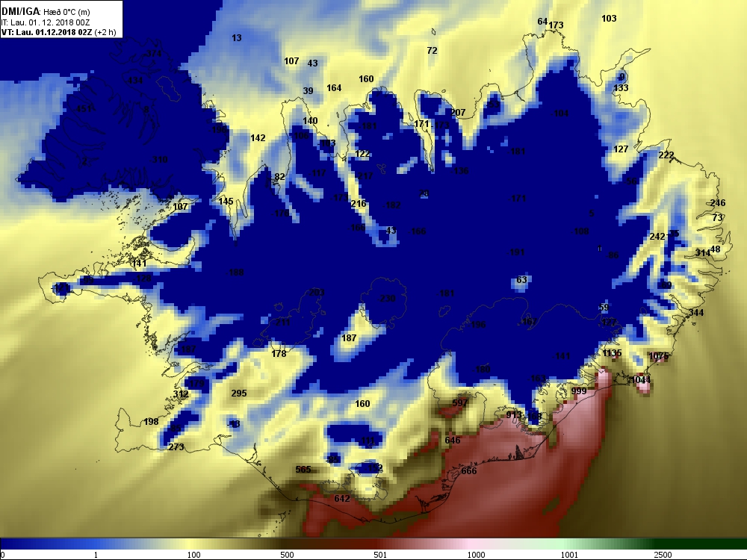
Task: Click the map value '39'
Action: pos(308,91)
